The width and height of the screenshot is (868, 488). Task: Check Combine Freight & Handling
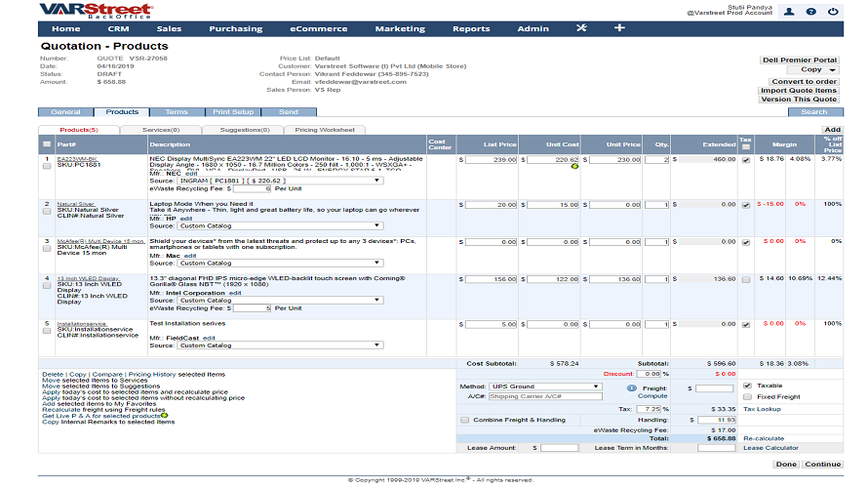(465, 421)
